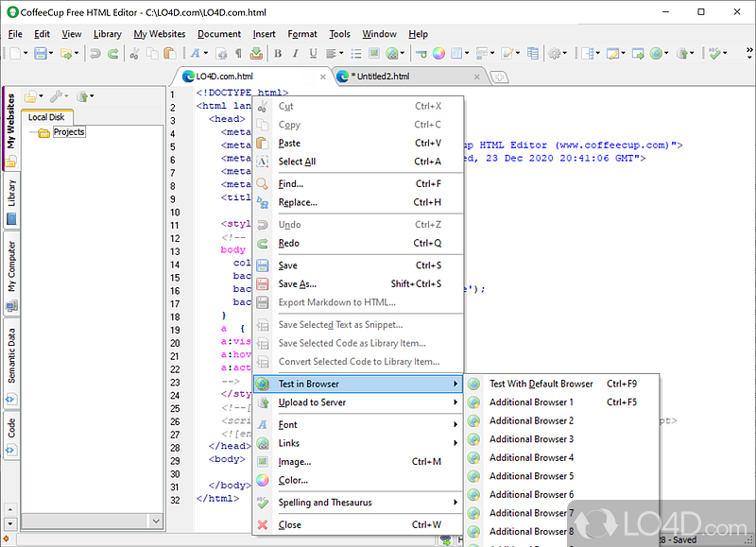756x547 pixels.
Task: Choose Select All in context menu
Action: 358,162
